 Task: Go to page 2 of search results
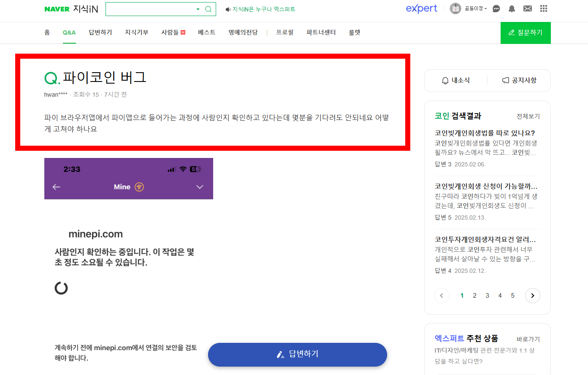[x=474, y=296]
